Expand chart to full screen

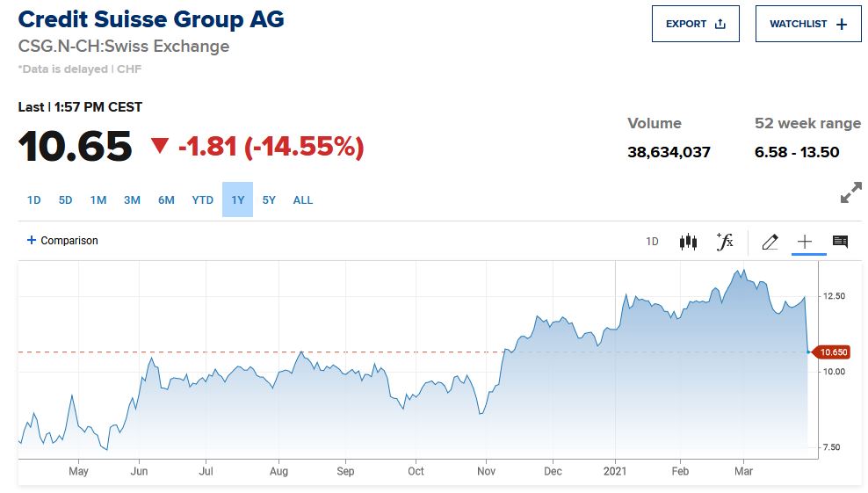pyautogui.click(x=850, y=194)
